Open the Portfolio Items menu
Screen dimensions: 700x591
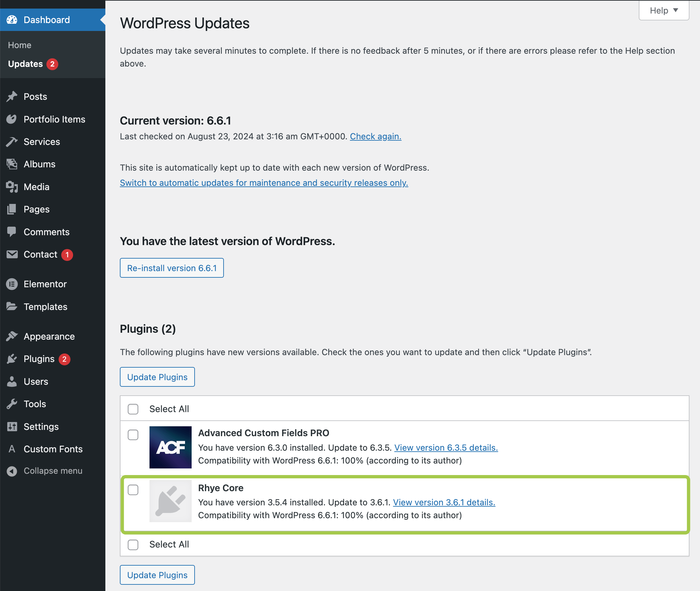click(54, 119)
